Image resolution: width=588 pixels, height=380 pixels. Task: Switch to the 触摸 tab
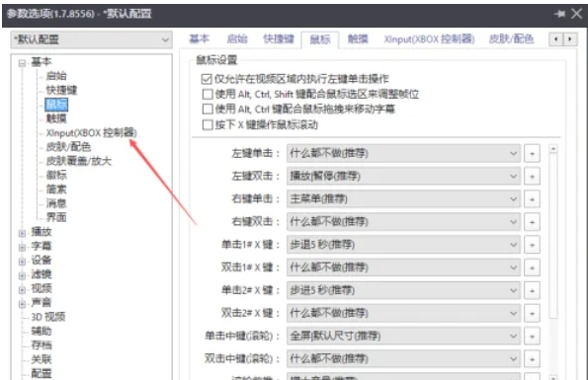coord(358,38)
